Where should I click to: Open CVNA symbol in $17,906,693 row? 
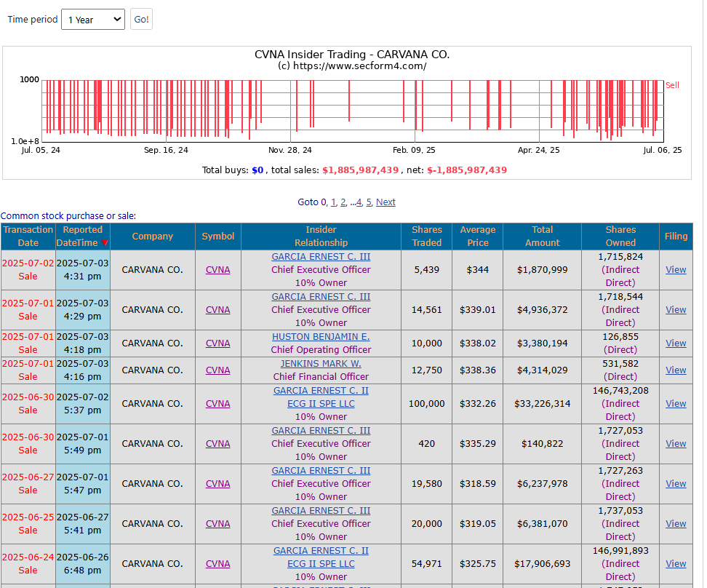click(217, 564)
